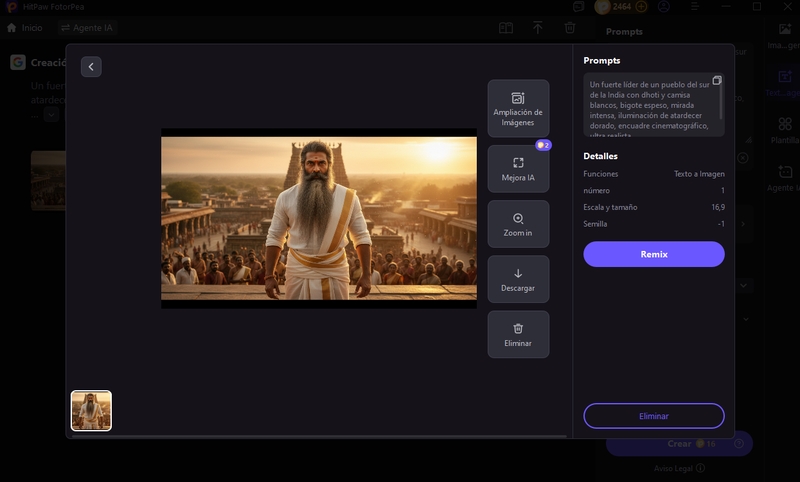
Task: Expand the collapsed prompt chevron in background
Action: coord(51,115)
